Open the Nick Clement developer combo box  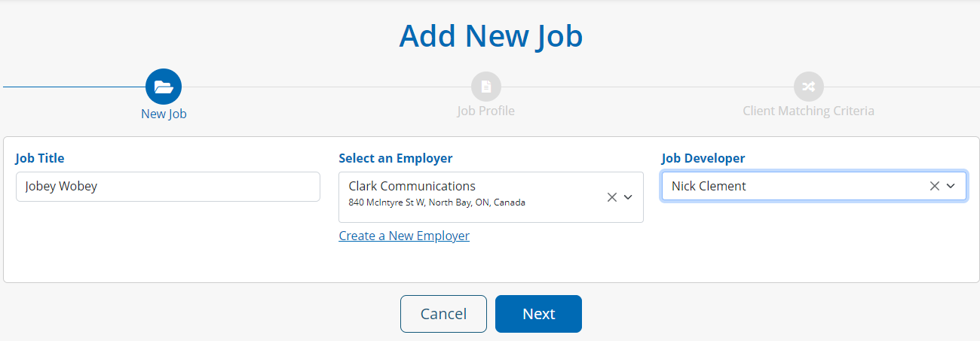pyautogui.click(x=792, y=186)
